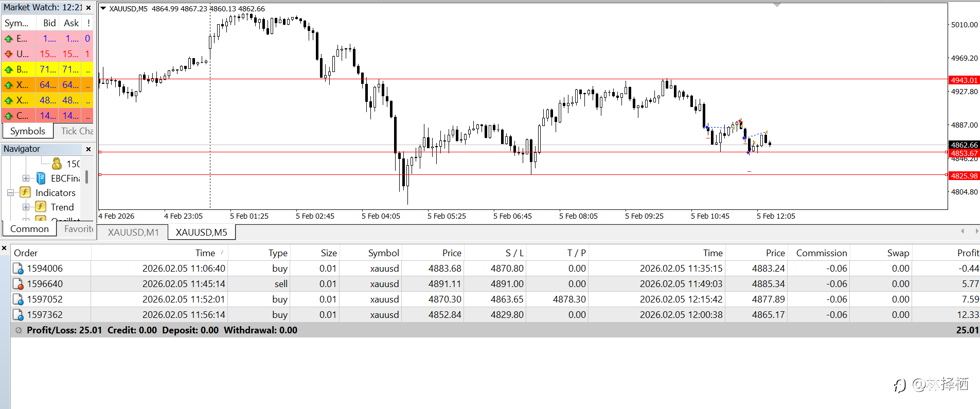Sort orders by the Symbol column header
The width and height of the screenshot is (980, 409).
pyautogui.click(x=383, y=253)
